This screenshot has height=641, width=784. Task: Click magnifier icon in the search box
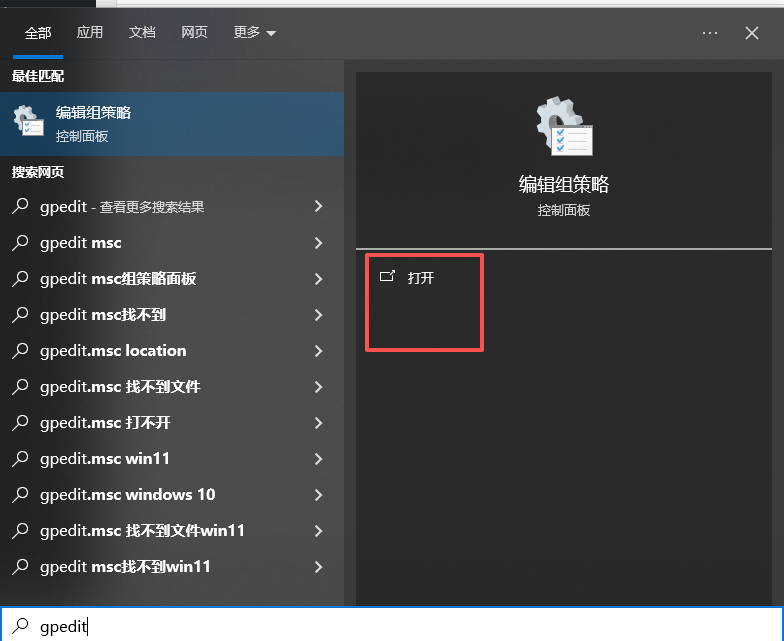[20, 626]
